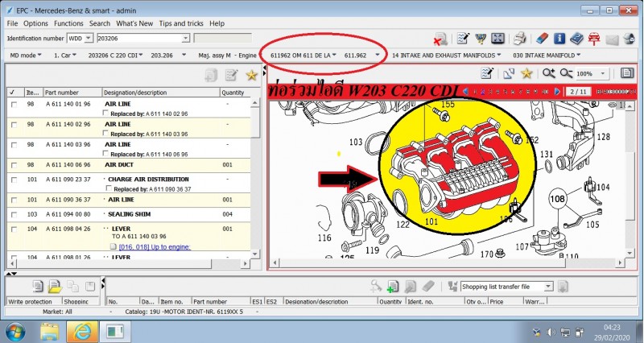Click the gold star above illustration
This screenshot has width=644, height=343.
(x=526, y=73)
